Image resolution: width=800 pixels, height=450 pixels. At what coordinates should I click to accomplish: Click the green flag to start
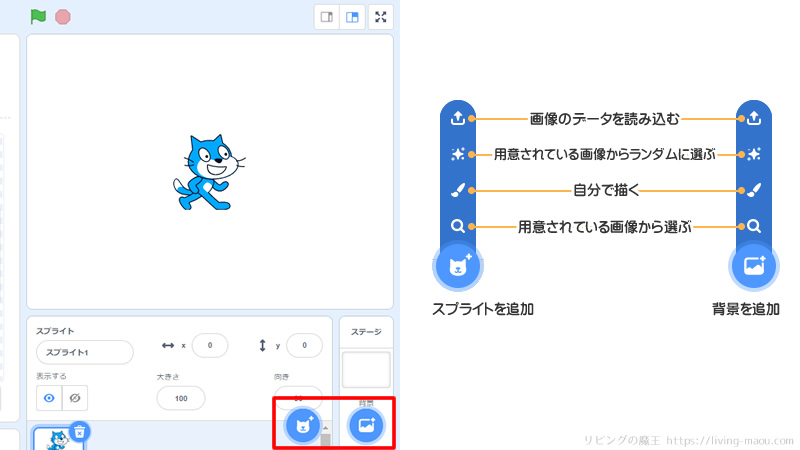click(38, 17)
